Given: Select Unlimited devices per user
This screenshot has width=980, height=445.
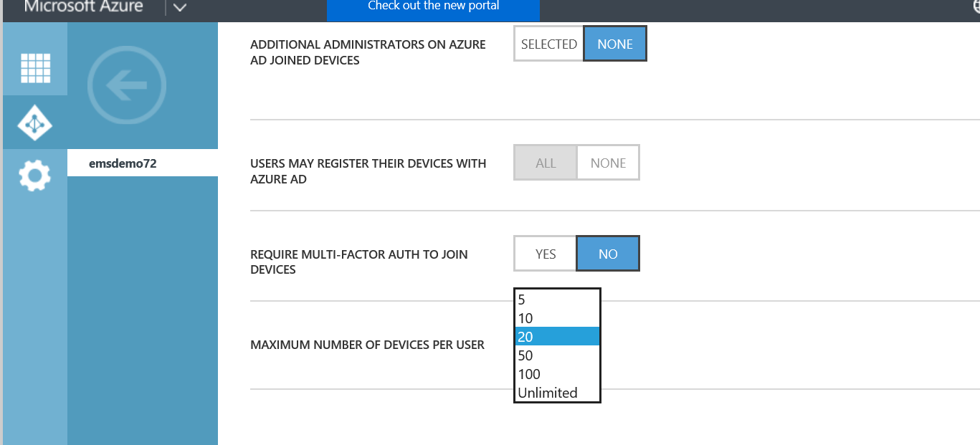Looking at the screenshot, I should pyautogui.click(x=557, y=393).
